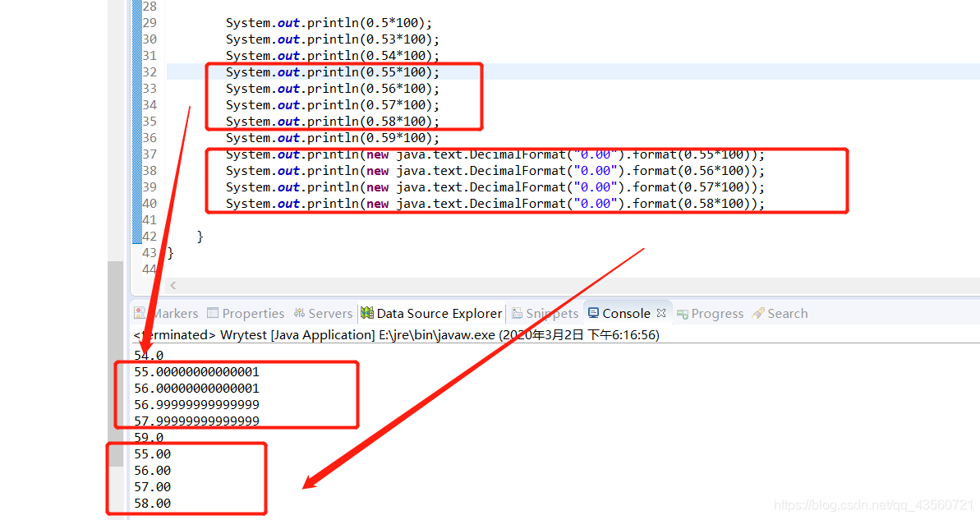Image resolution: width=980 pixels, height=520 pixels.
Task: Click line number 43 in the gutter
Action: point(150,253)
